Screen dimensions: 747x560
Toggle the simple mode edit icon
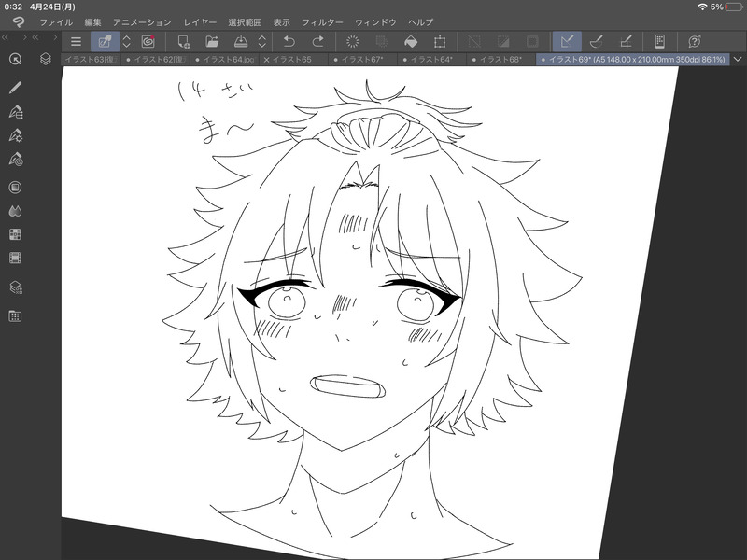point(105,41)
